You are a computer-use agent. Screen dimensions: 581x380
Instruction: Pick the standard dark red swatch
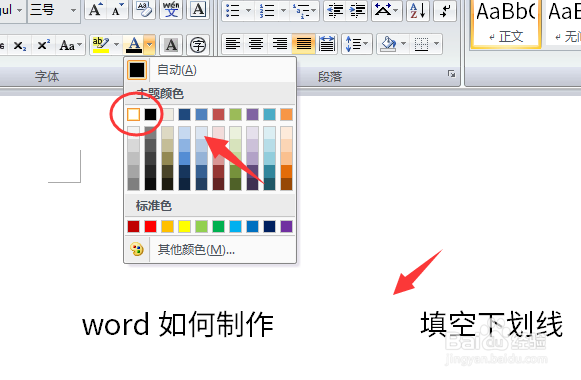(x=133, y=226)
